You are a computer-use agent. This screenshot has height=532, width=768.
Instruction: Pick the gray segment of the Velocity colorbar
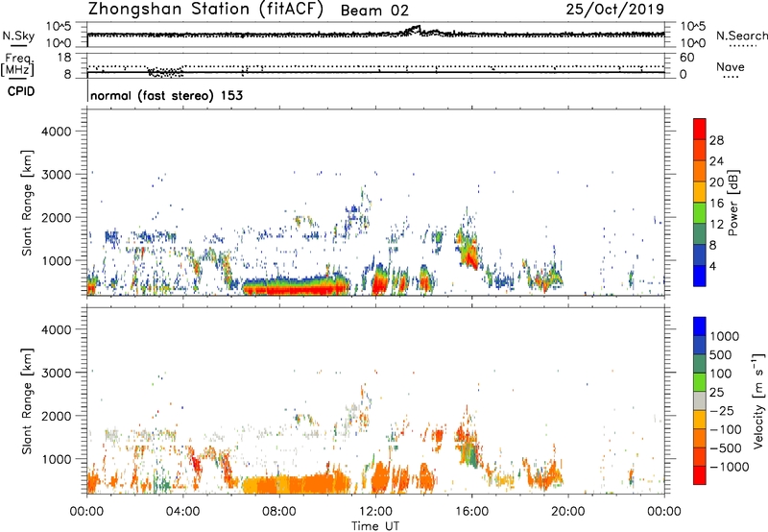coord(700,401)
